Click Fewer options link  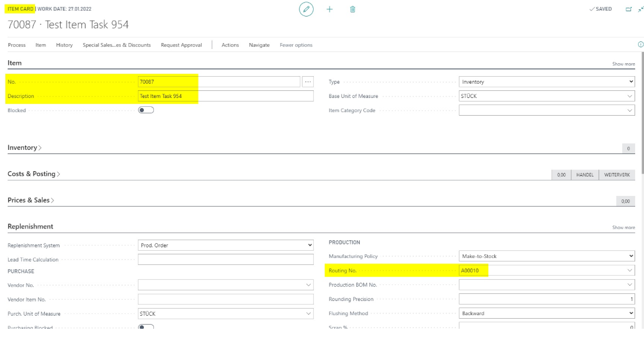point(296,45)
